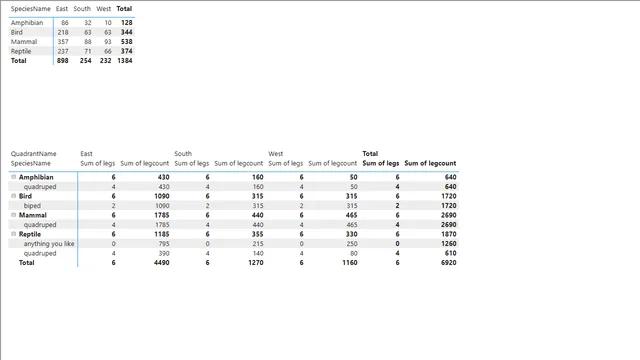Image resolution: width=640 pixels, height=360 pixels.
Task: Click the Total column header in top table
Action: pyautogui.click(x=124, y=9)
